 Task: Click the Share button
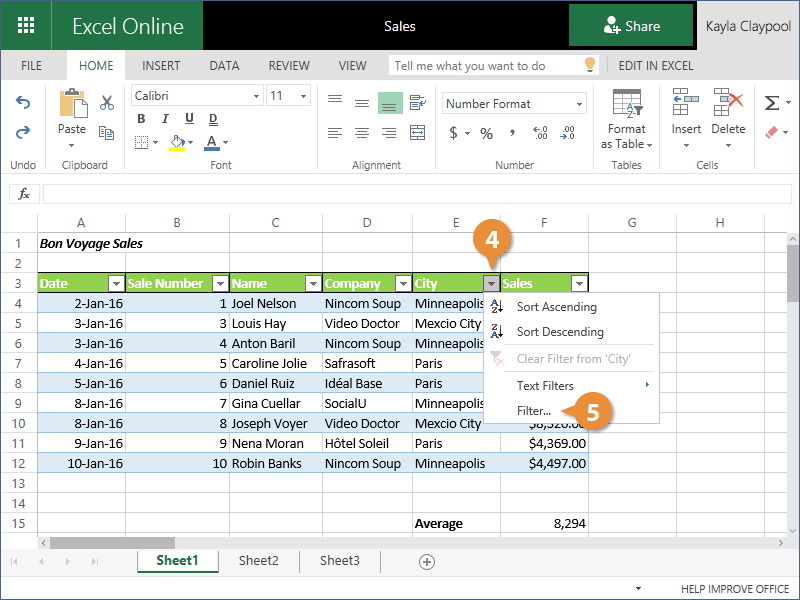coord(631,26)
